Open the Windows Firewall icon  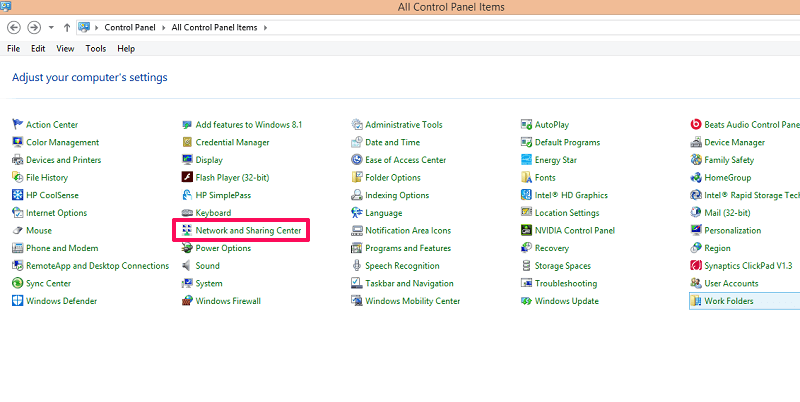pyautogui.click(x=187, y=301)
